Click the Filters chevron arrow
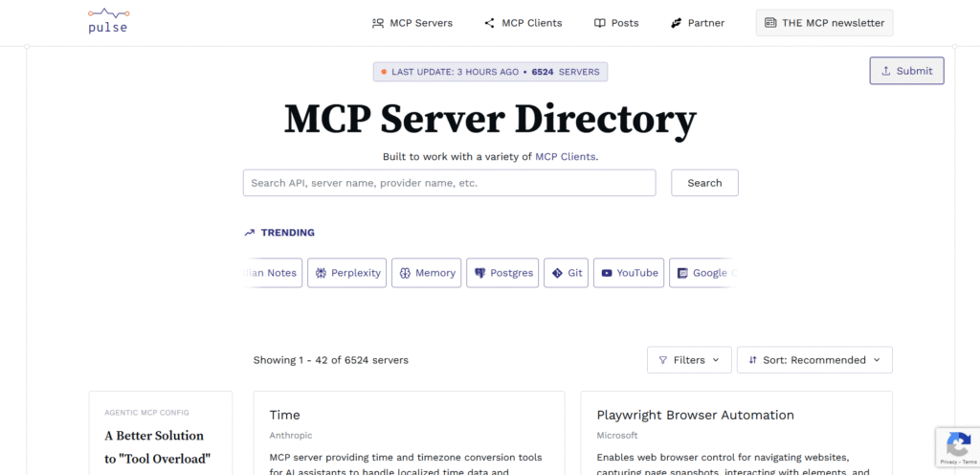The height and width of the screenshot is (475, 980). [716, 360]
